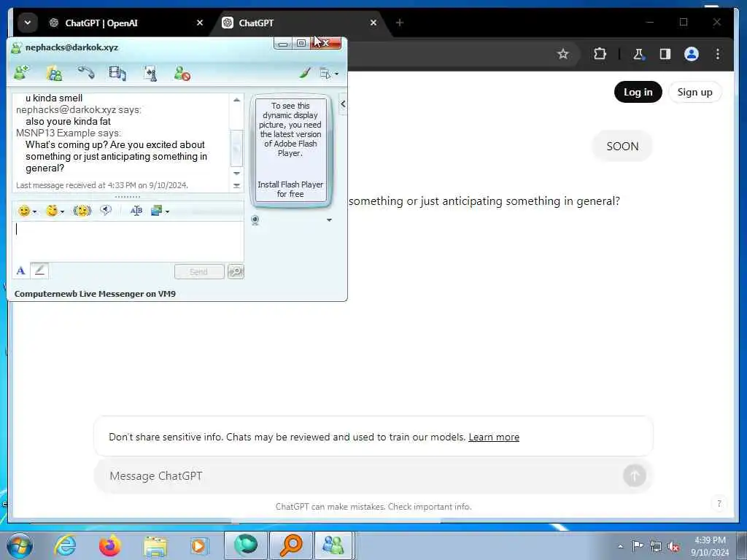Click the conversation scrollbar thumb

tap(237, 147)
